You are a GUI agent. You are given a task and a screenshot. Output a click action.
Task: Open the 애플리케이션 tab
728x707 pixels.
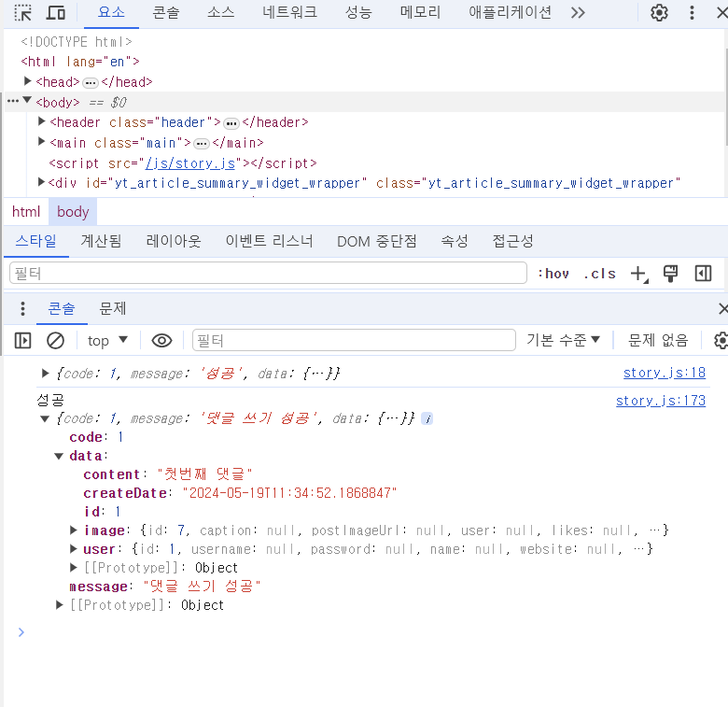point(510,12)
